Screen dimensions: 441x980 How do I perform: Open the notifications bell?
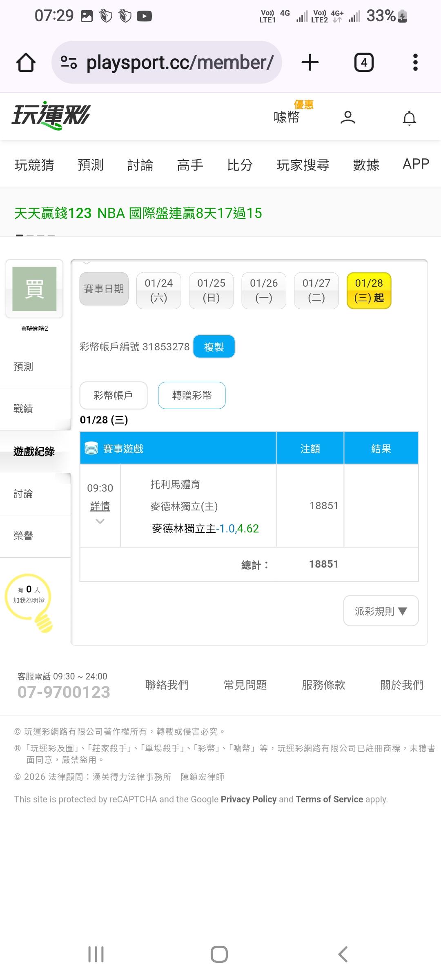click(409, 118)
